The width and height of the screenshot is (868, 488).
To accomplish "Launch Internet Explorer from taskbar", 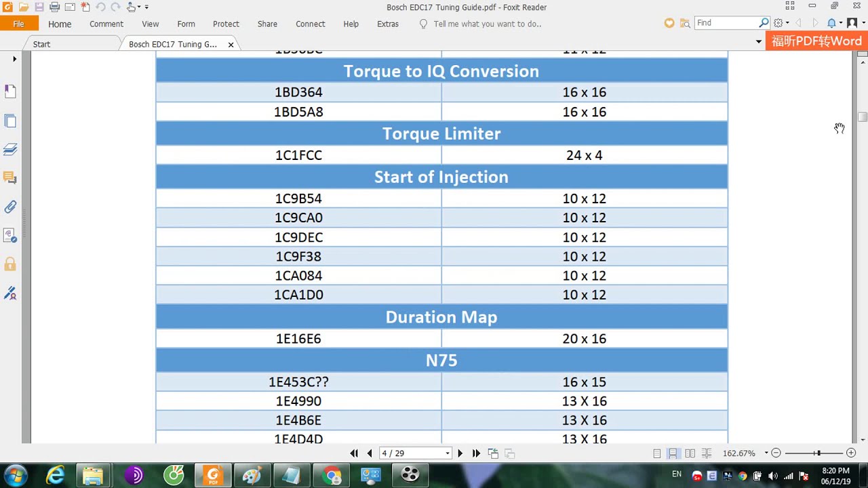I will coord(55,475).
